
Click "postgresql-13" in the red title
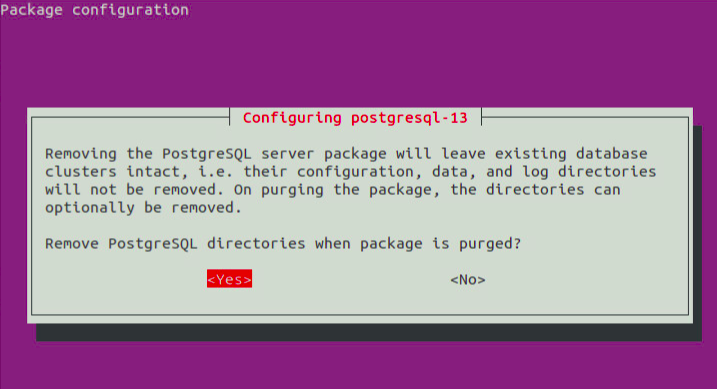point(409,118)
